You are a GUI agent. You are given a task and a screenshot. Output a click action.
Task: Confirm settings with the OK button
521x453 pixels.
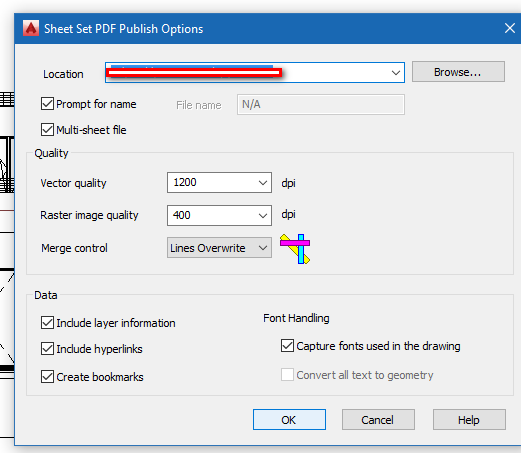coord(289,419)
